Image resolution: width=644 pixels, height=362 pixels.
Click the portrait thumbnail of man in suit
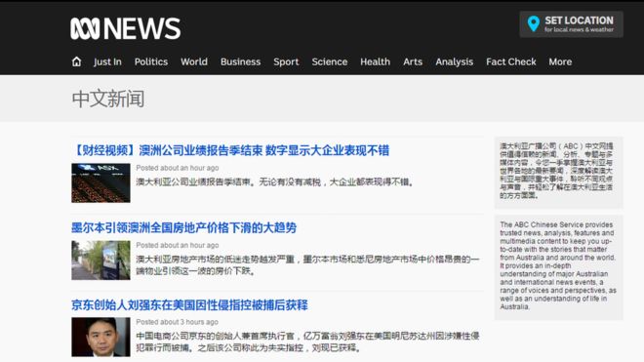point(101,337)
